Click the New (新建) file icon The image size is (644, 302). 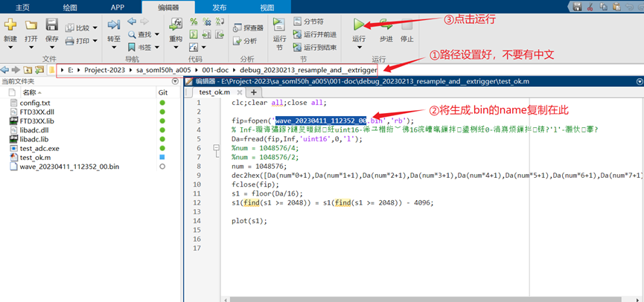[x=10, y=25]
